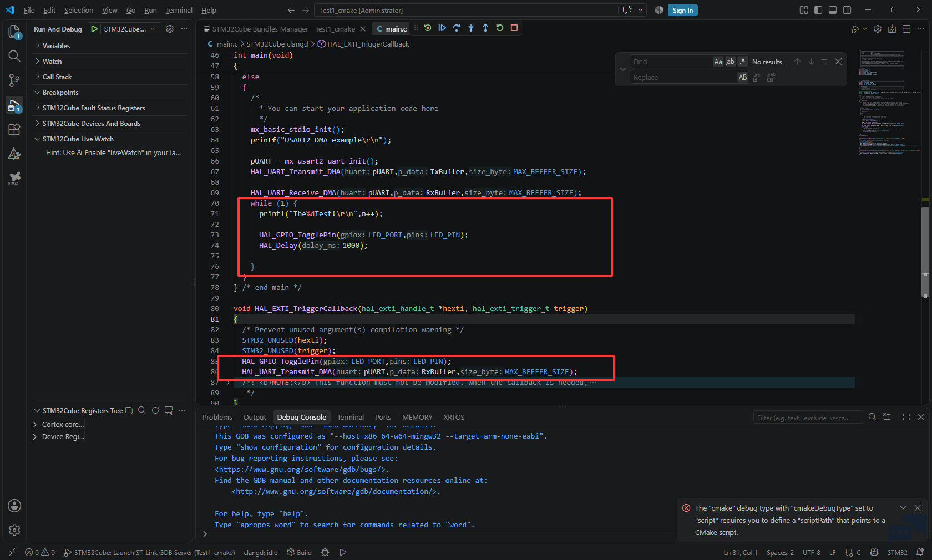932x560 pixels.
Task: Open the File menu
Action: click(x=29, y=10)
